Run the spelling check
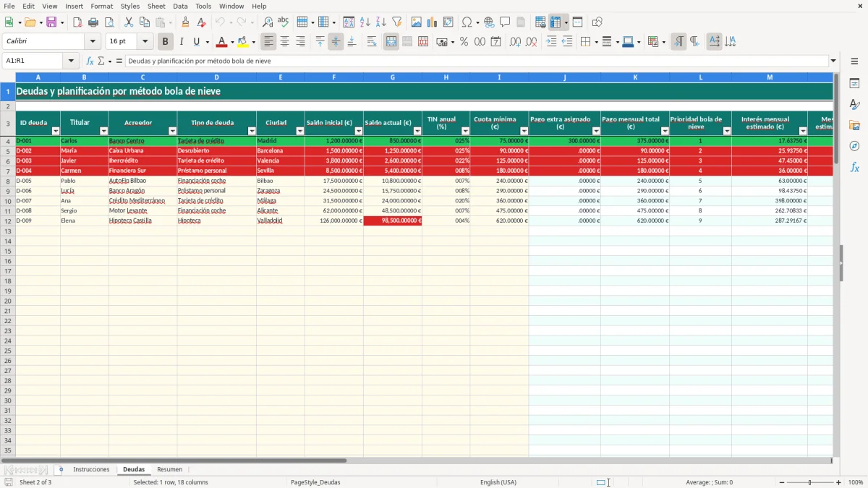868x488 pixels. (x=284, y=22)
